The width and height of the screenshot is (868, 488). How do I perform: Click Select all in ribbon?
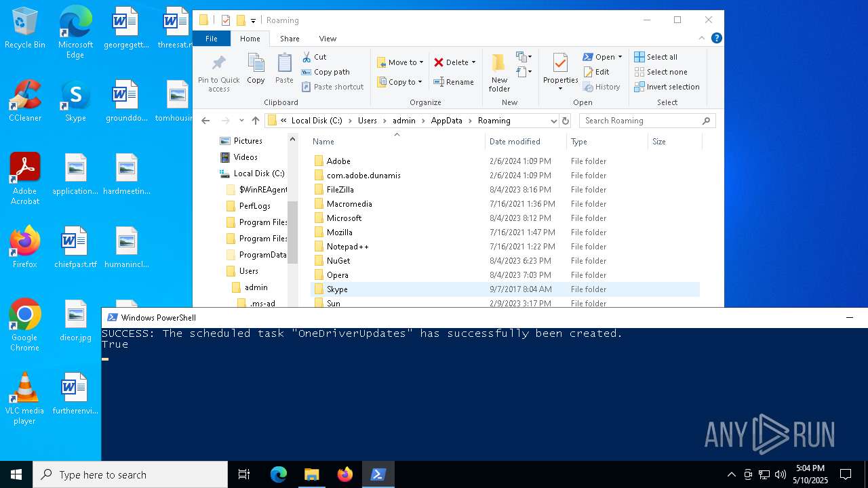[x=656, y=57]
